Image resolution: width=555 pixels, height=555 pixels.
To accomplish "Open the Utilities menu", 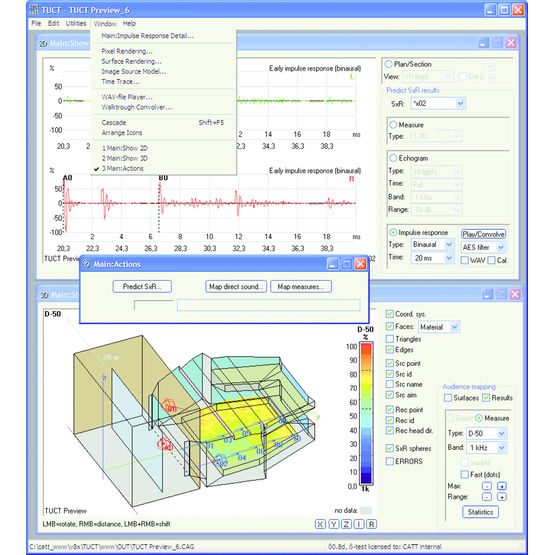I will point(76,23).
